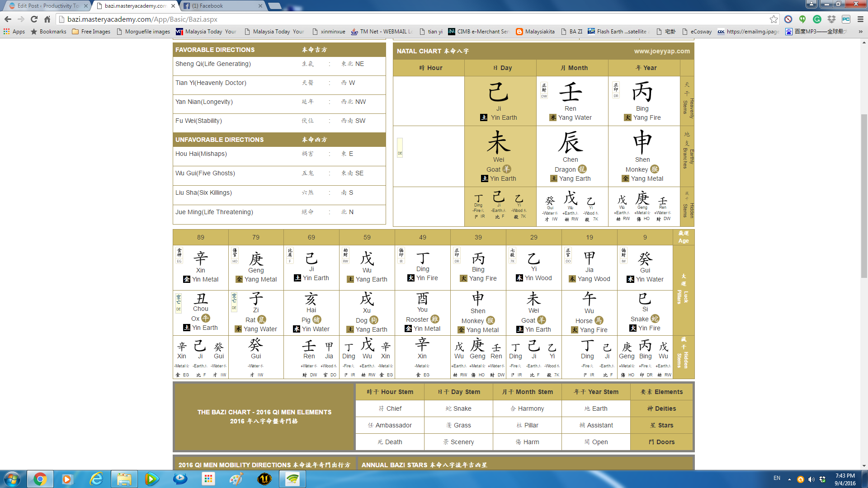
Task: Click the Hangouts extension icon
Action: click(x=802, y=19)
